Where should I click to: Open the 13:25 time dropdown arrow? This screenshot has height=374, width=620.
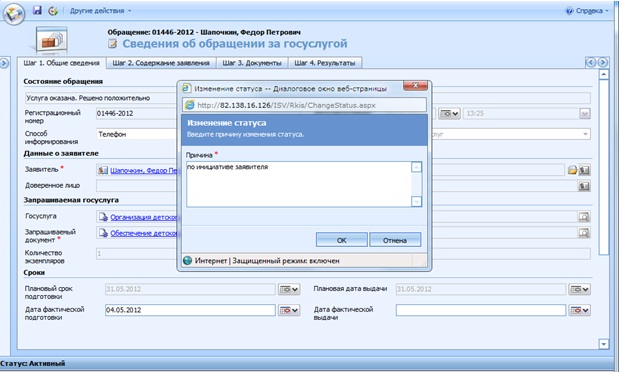click(x=585, y=114)
